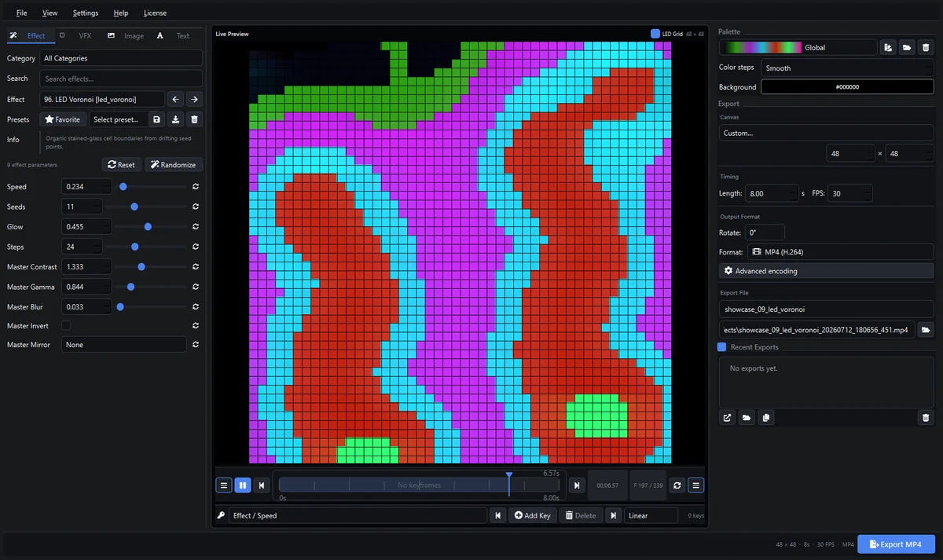943x560 pixels.
Task: Enable the Master Invert checkbox
Action: click(66, 326)
